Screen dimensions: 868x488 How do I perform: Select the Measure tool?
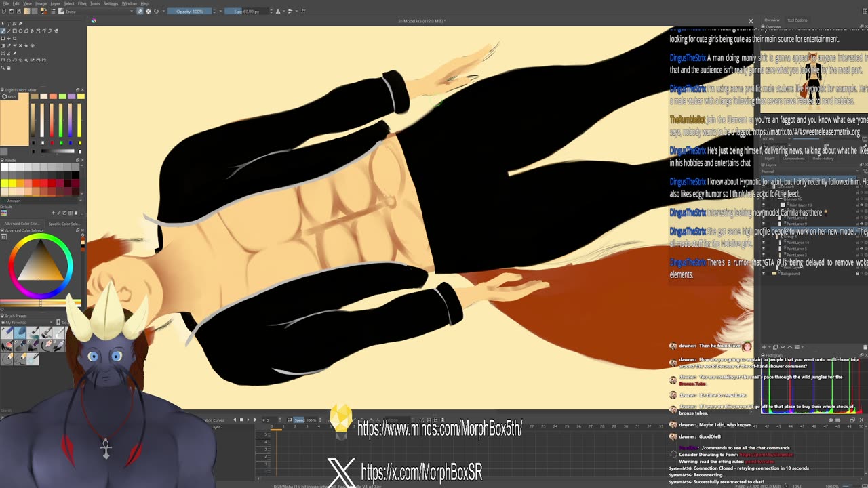pos(9,53)
